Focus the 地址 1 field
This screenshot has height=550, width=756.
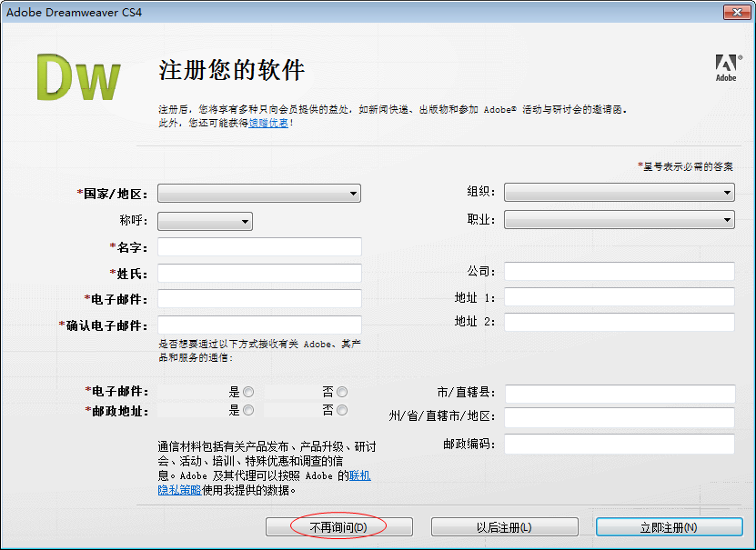tap(619, 296)
